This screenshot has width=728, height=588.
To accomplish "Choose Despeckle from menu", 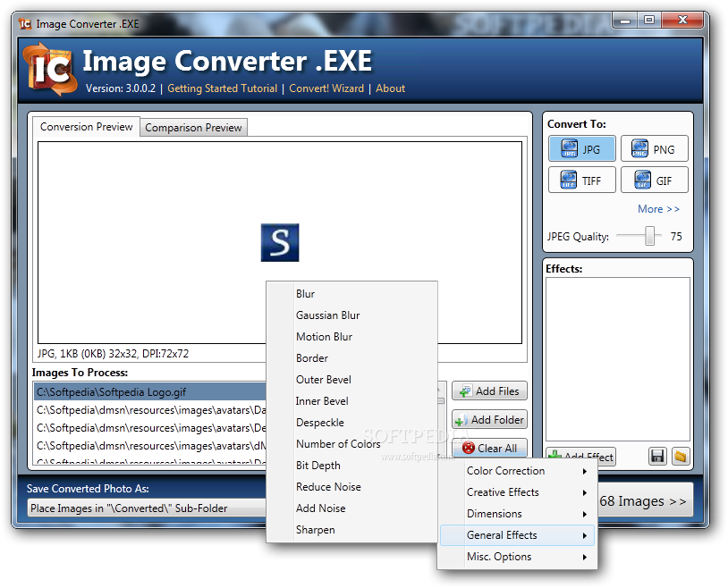I will click(352, 423).
